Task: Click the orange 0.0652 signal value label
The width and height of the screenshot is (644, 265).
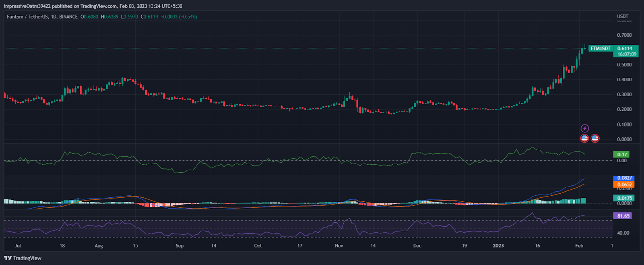Action: tap(624, 184)
